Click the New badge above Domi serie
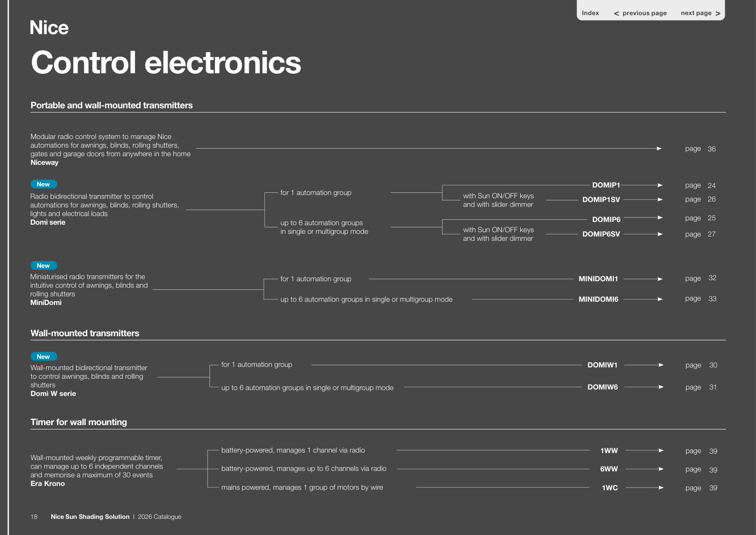The image size is (756, 535). tap(44, 184)
